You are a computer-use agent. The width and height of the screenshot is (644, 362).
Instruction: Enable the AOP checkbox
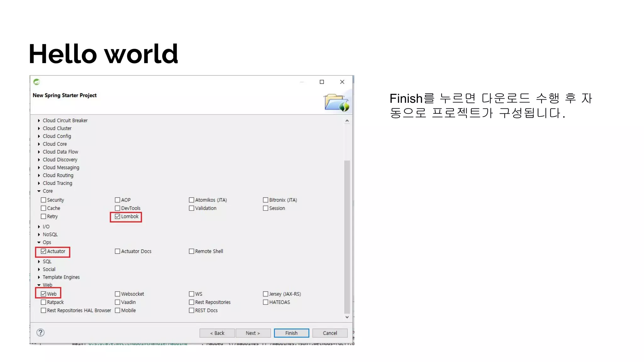click(x=117, y=200)
